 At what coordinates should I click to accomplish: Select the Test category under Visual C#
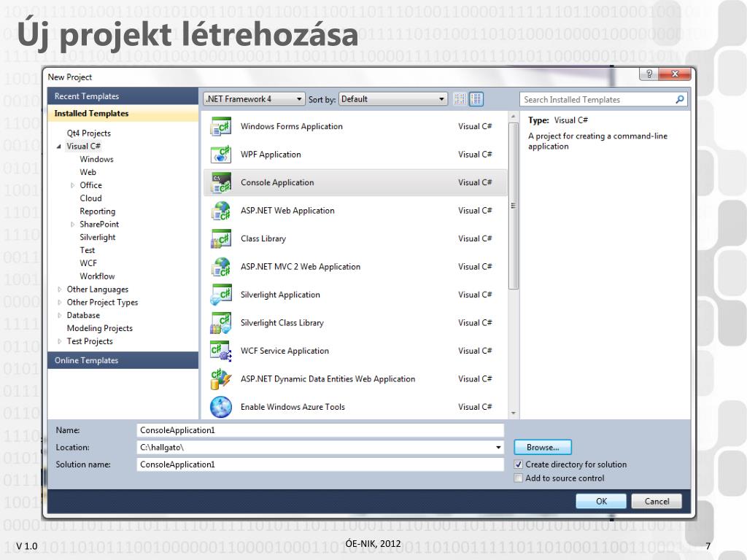[88, 251]
